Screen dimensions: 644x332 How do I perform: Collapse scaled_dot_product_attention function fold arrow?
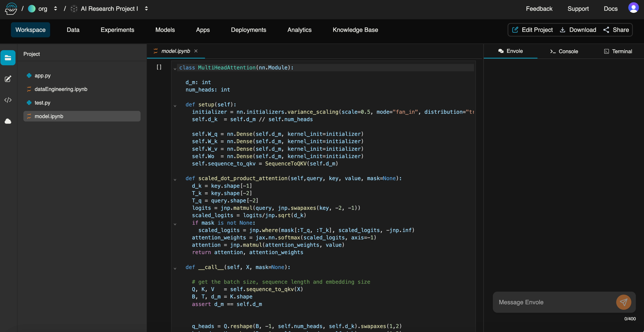pyautogui.click(x=175, y=180)
